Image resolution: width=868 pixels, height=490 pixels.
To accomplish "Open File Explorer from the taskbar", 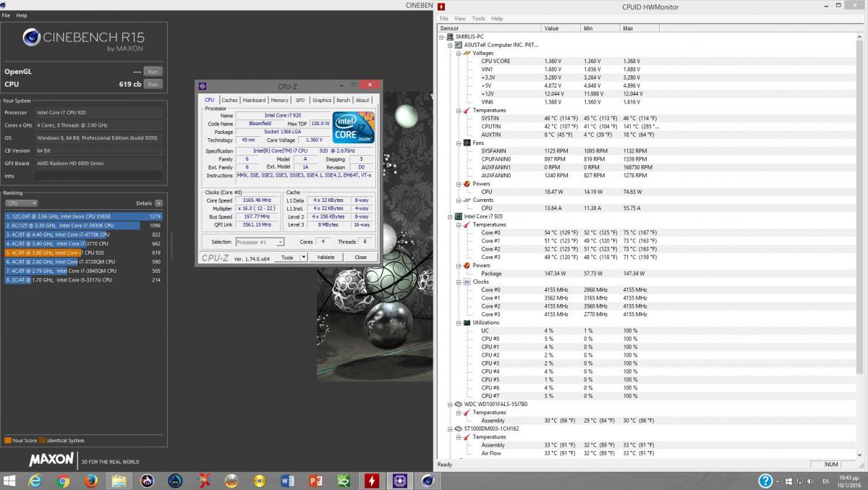I will click(x=119, y=480).
